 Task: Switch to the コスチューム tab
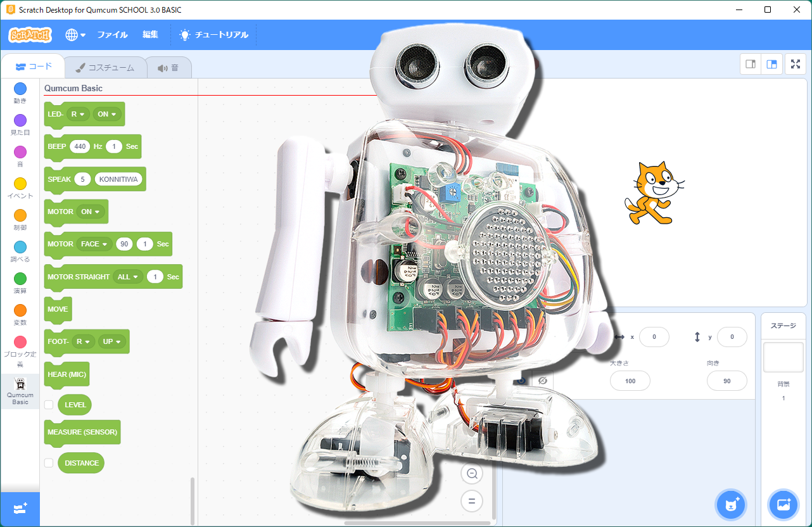click(x=105, y=68)
